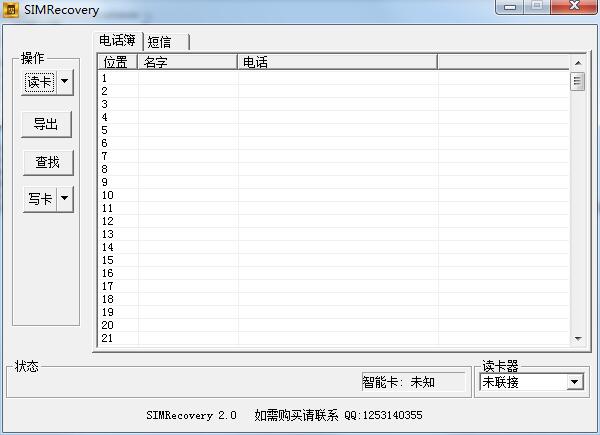The height and width of the screenshot is (435, 600).
Task: Select phonebook row 15
Action: click(x=334, y=261)
